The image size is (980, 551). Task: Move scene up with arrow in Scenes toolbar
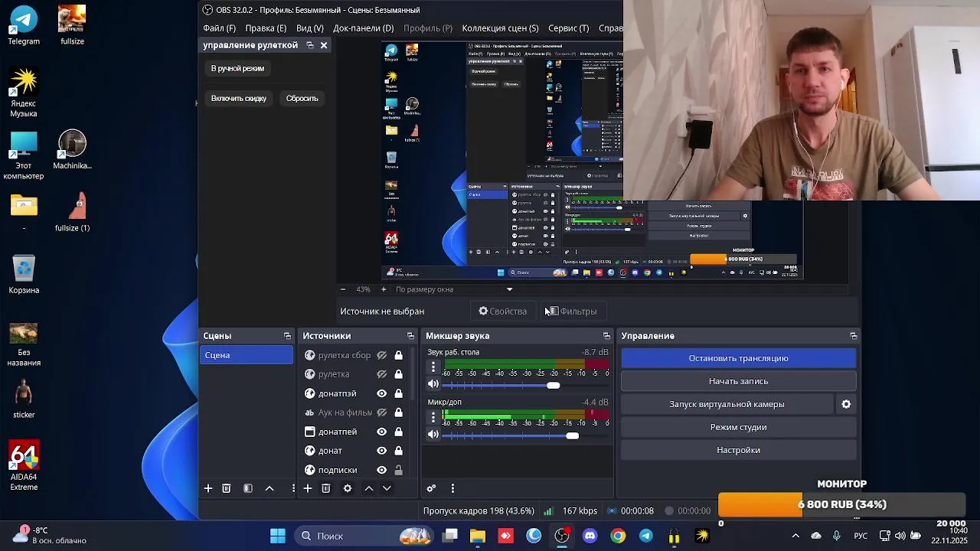tap(269, 488)
